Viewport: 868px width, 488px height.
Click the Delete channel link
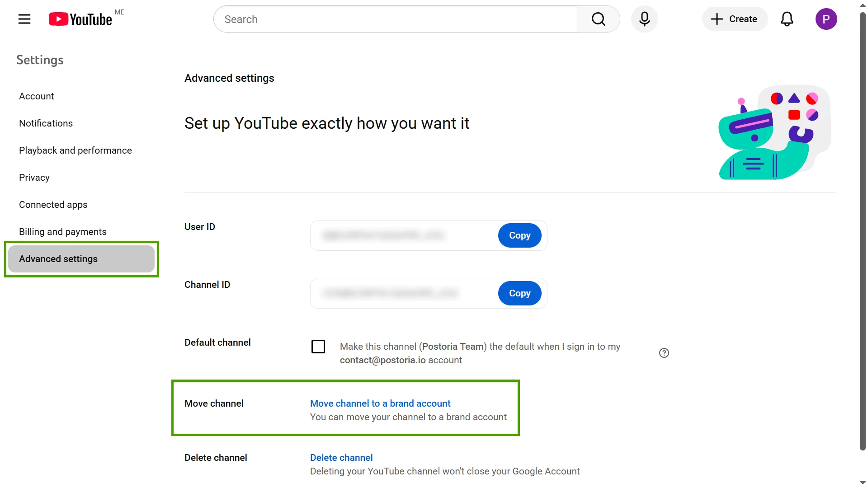point(341,457)
